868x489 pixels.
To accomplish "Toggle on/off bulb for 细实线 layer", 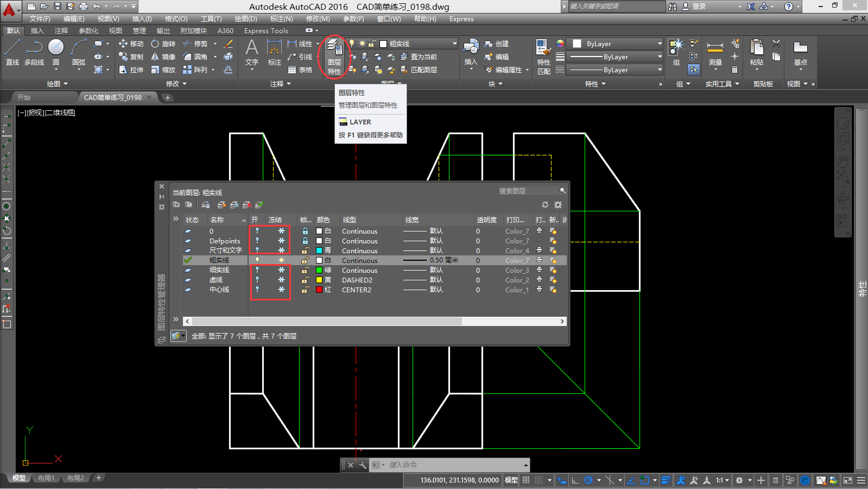I will pos(257,270).
